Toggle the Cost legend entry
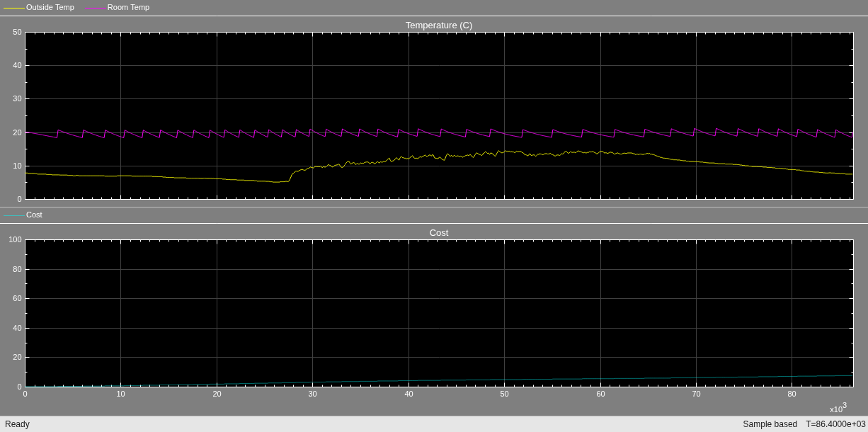The image size is (868, 432). (x=23, y=215)
